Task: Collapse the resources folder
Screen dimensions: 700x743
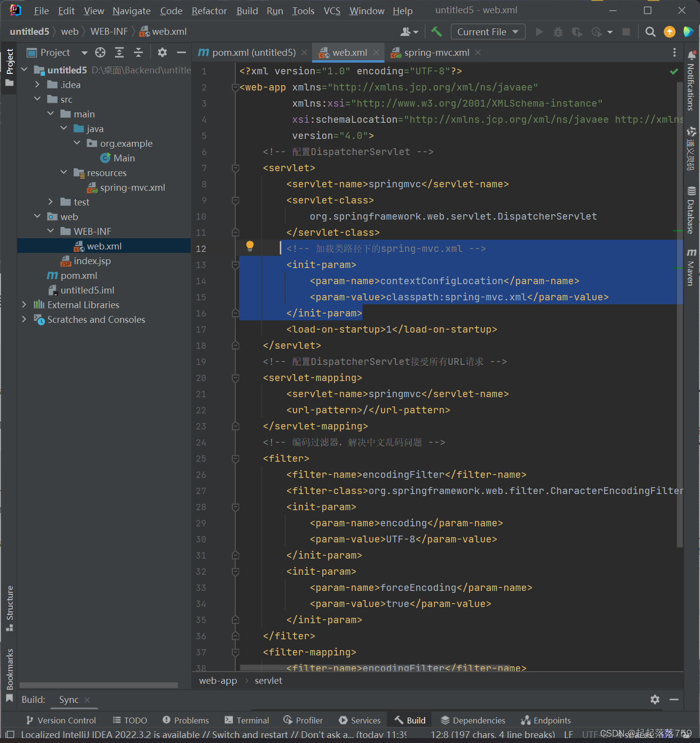Action: 64,173
